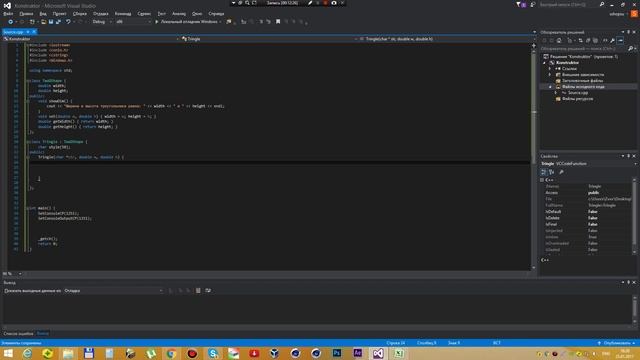Collapse the Triangle class outline

pos(27,142)
